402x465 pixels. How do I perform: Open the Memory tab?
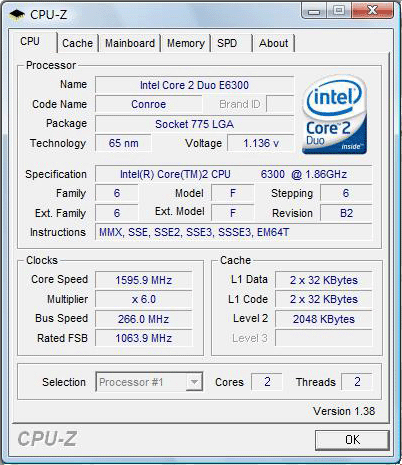186,43
